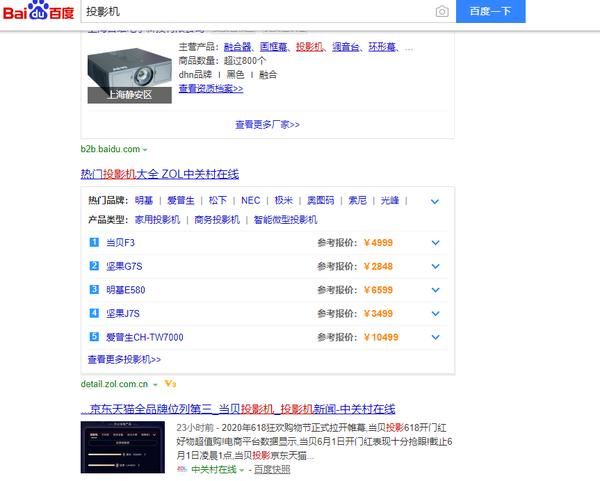This screenshot has height=481, width=600.
Task: Filter by 家用投影机 product type
Action: (x=157, y=219)
